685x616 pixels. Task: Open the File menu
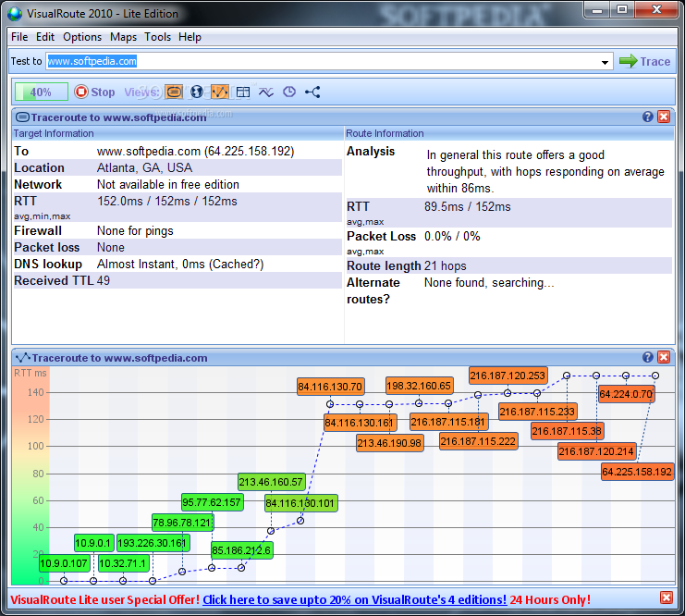[x=19, y=37]
